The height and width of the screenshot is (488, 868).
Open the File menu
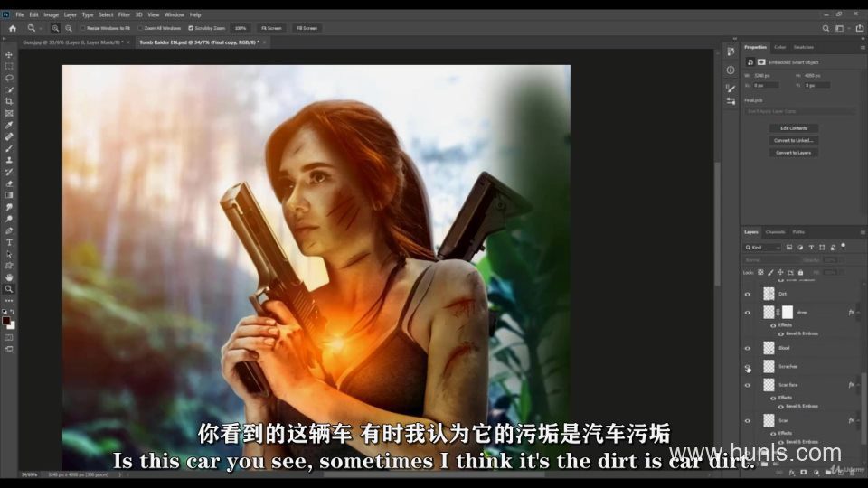20,15
